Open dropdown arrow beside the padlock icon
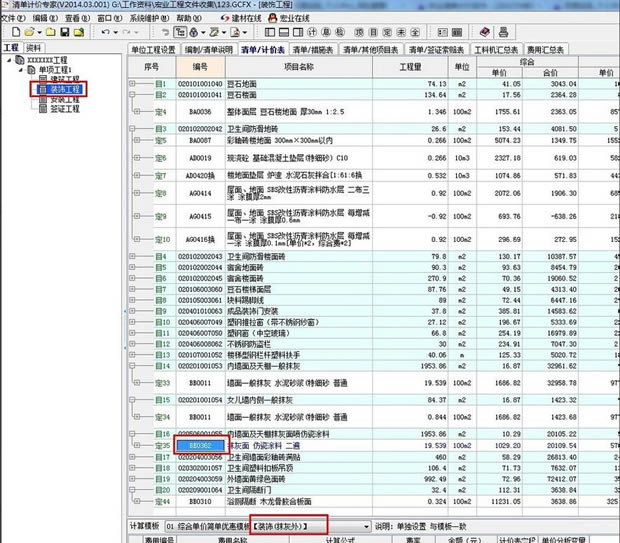 point(203,33)
